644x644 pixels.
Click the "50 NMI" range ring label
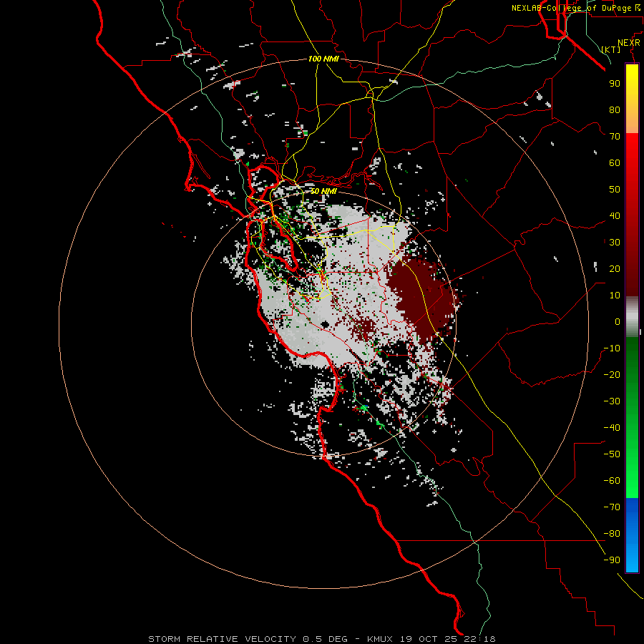point(323,191)
